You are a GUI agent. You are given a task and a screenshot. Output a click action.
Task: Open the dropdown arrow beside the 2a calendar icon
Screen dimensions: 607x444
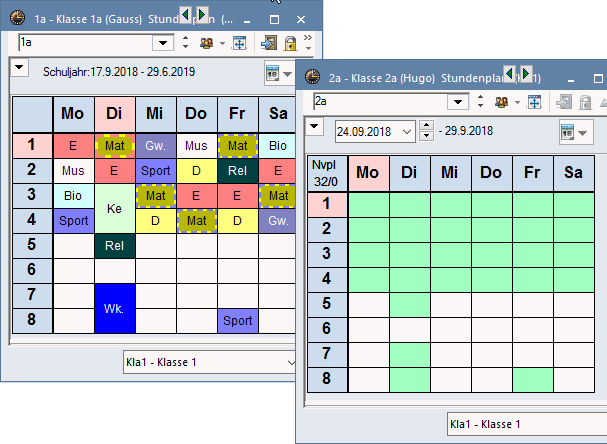(x=583, y=133)
